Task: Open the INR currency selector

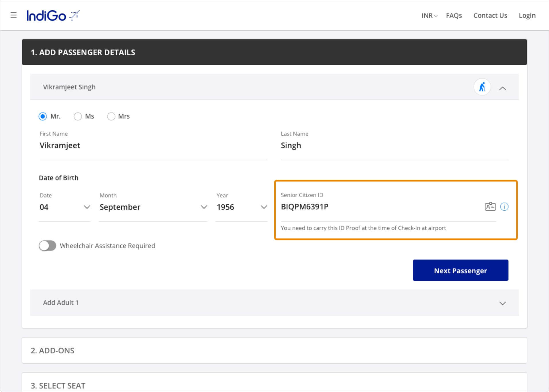Action: coord(429,16)
